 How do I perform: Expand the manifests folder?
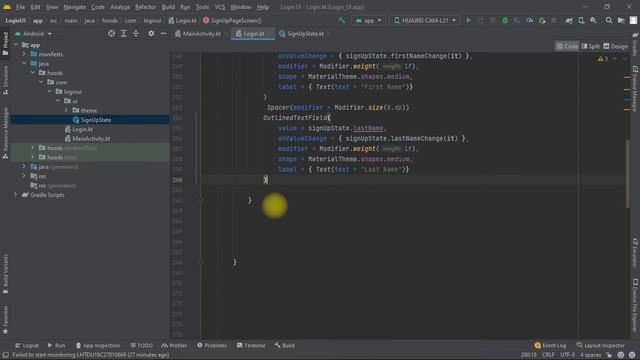pos(24,54)
